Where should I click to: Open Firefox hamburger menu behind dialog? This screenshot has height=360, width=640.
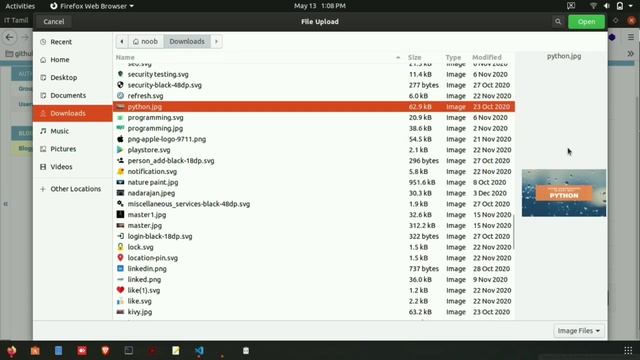click(631, 38)
